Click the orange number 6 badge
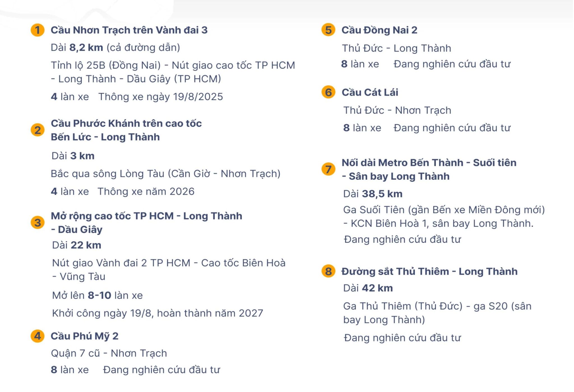574x392 pixels. pyautogui.click(x=328, y=92)
